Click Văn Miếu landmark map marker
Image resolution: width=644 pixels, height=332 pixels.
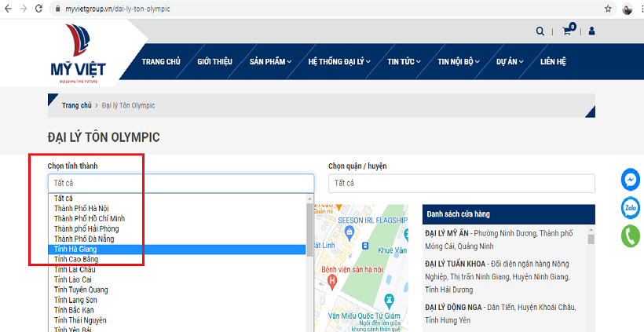(x=388, y=301)
